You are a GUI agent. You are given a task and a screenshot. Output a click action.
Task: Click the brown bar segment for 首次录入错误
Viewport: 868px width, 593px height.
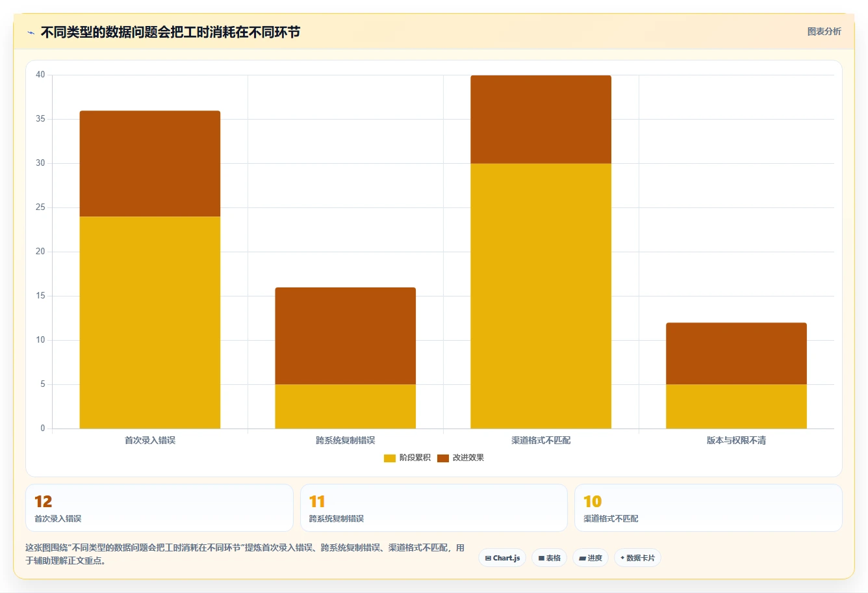[150, 164]
